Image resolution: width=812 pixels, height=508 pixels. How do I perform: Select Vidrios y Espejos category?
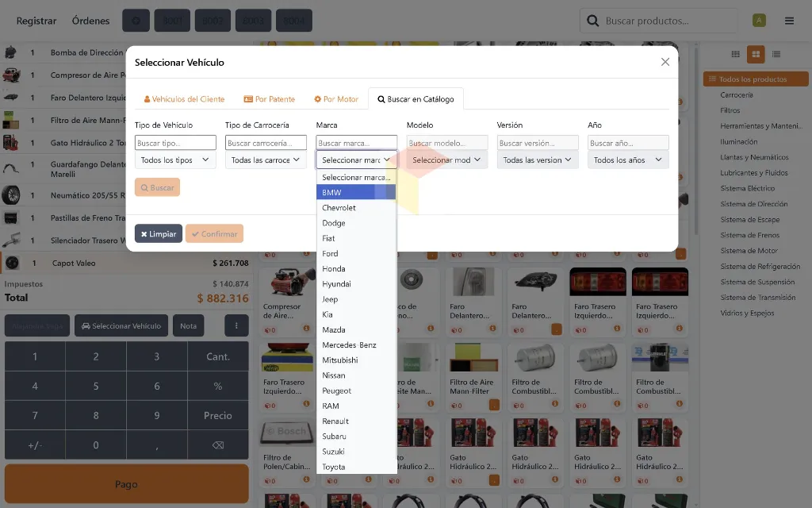click(x=747, y=313)
